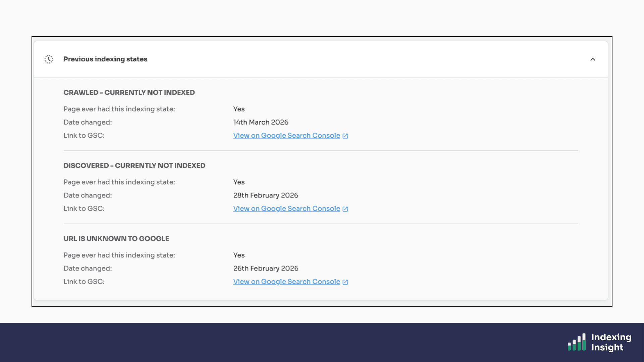
Task: Click external-link icon in Crawled section
Action: click(345, 136)
